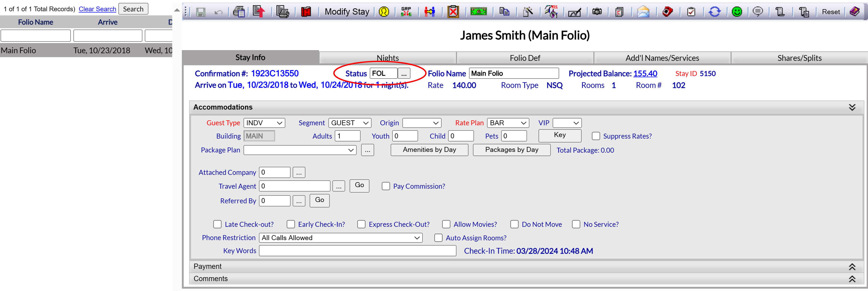Click the envelope email icon
This screenshot has width=868, height=291.
643,12
